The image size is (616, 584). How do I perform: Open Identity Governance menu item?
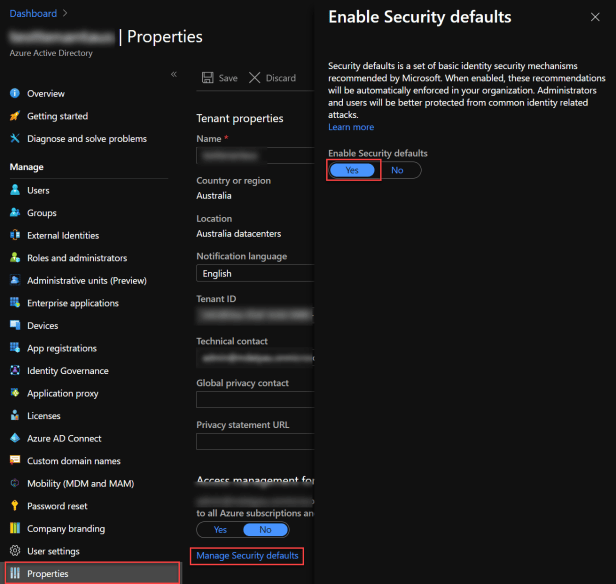(68, 371)
